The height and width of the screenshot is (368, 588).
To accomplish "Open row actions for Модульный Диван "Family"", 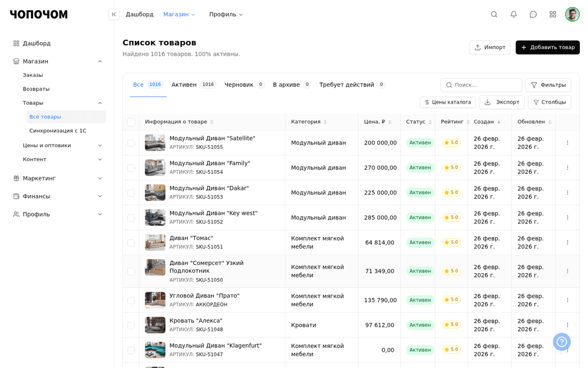I will coord(567,167).
